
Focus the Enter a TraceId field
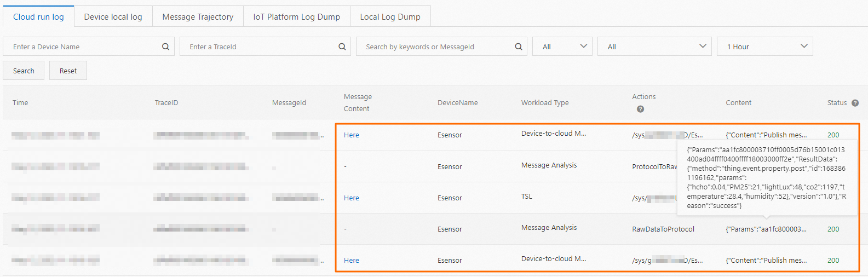pyautogui.click(x=264, y=47)
